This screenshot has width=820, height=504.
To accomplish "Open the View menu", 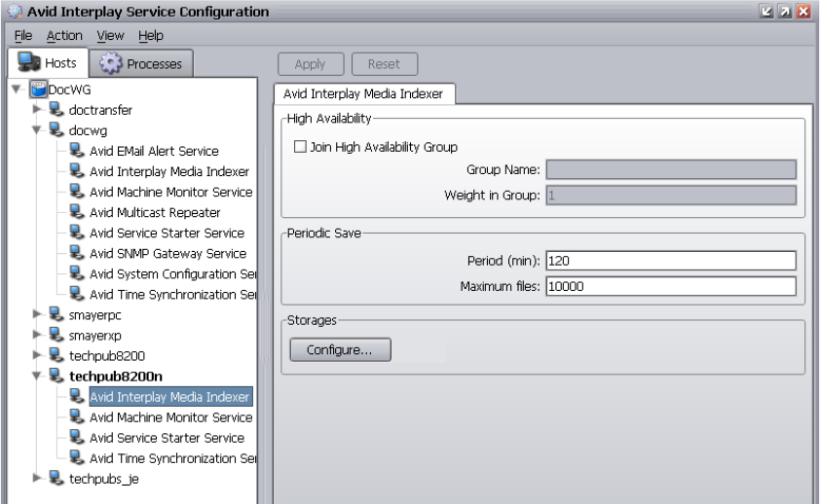I will coord(110,36).
